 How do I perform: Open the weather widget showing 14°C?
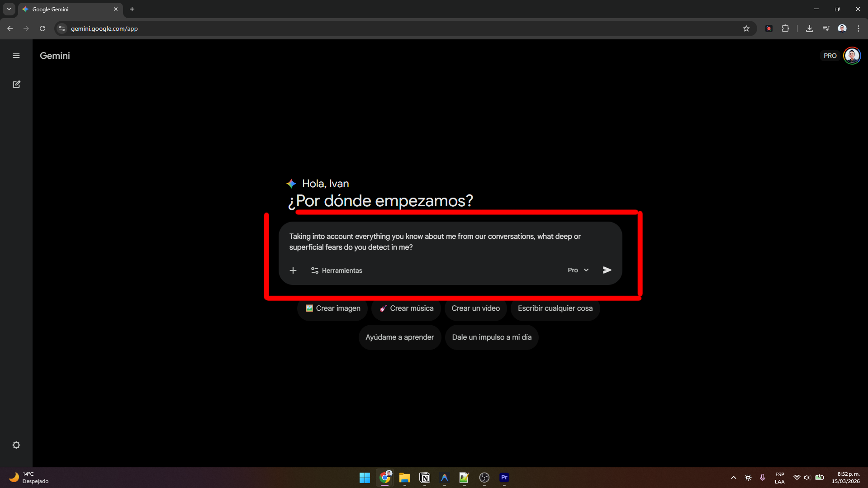coord(29,478)
